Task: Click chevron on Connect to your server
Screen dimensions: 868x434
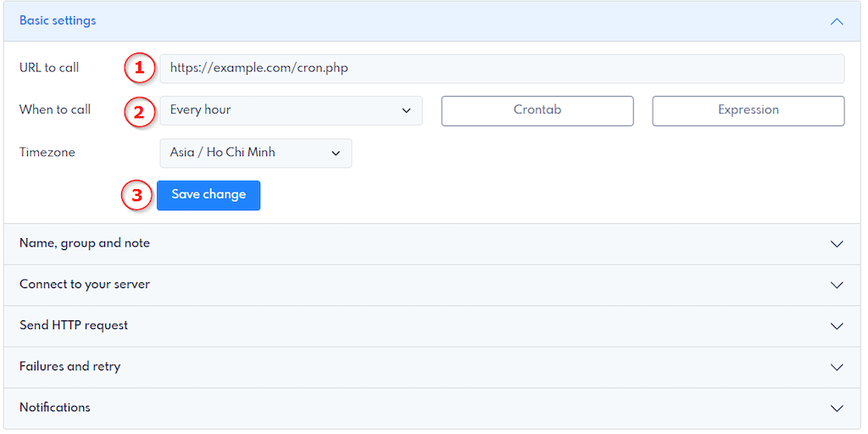Action: click(x=837, y=285)
